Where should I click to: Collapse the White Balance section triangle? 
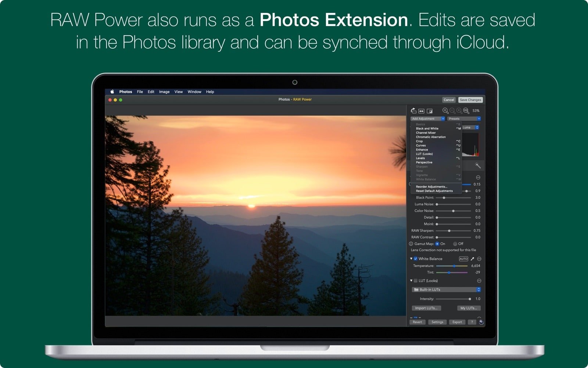coord(411,259)
